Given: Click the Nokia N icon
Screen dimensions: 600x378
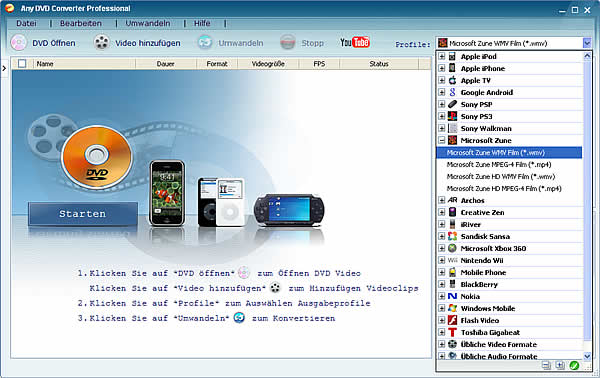Looking at the screenshot, I should point(452,296).
